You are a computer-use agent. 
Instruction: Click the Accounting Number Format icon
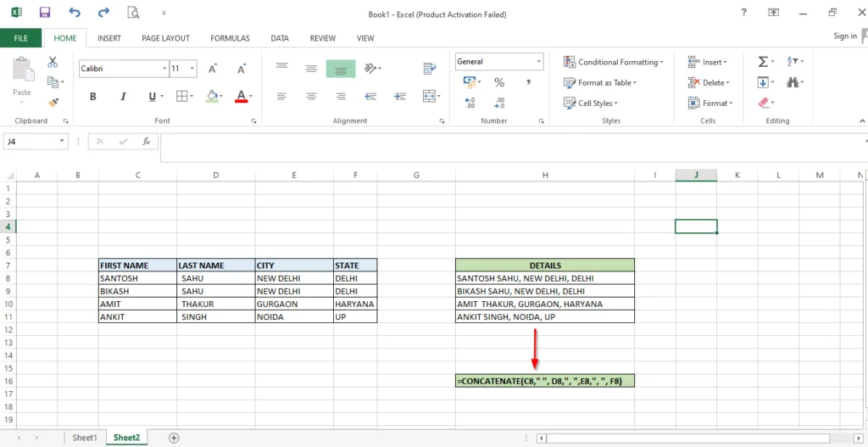[470, 82]
